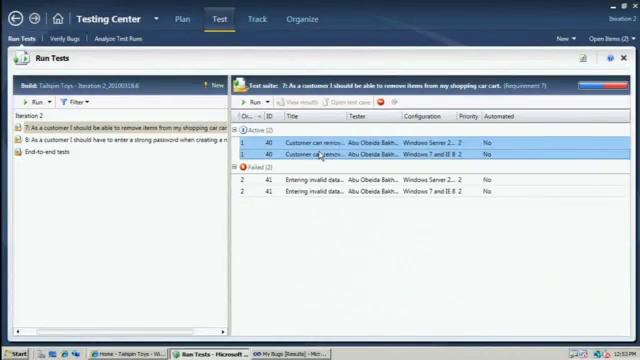Click the 'Iteration 2' tree root

click(x=29, y=116)
